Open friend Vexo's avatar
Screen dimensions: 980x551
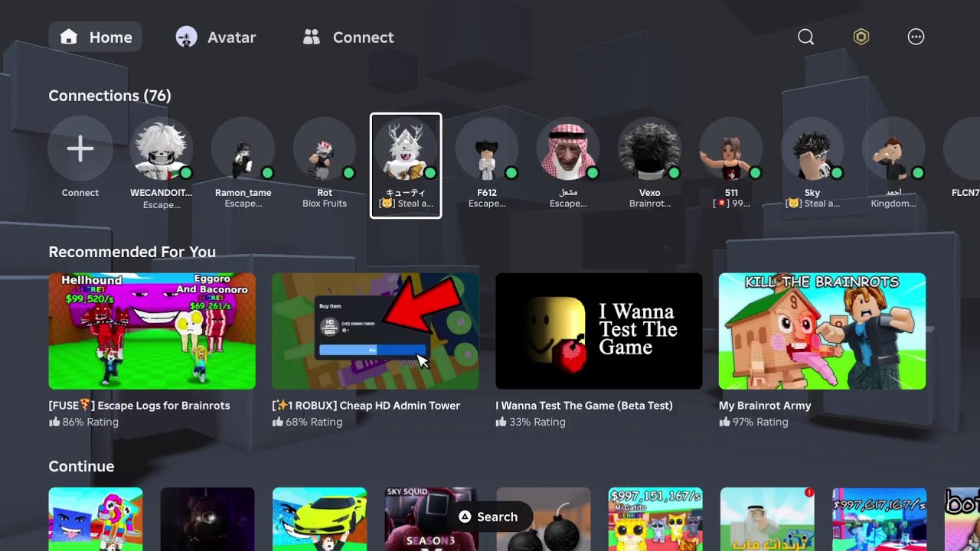650,148
